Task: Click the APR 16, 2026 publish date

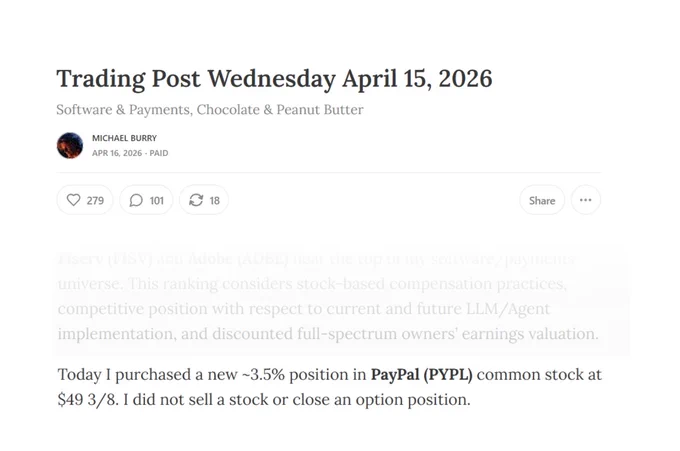Action: (117, 153)
